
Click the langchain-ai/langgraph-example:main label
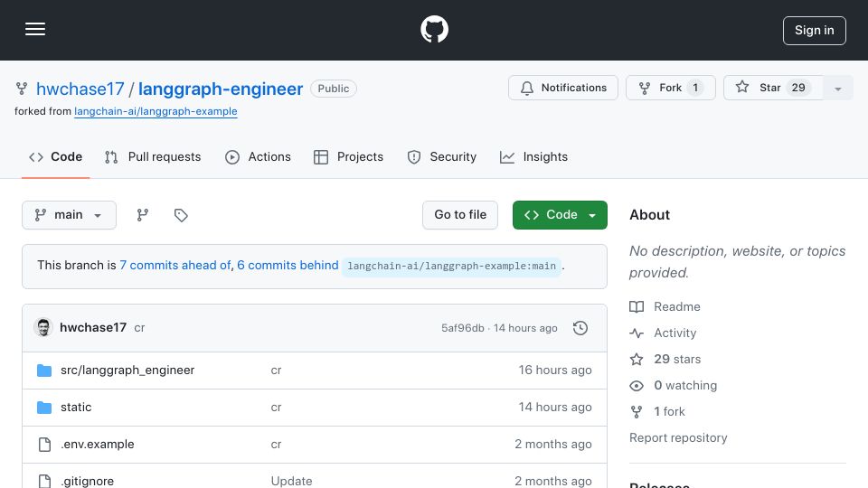coord(452,266)
